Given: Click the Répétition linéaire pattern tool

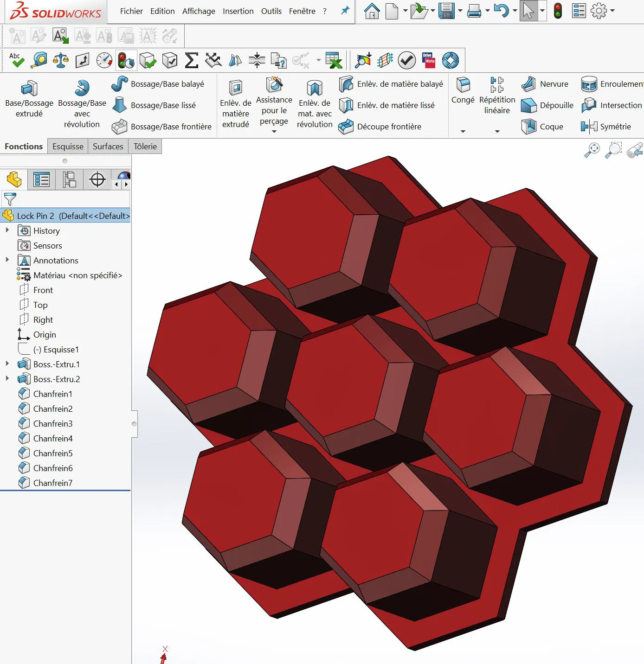Looking at the screenshot, I should (x=497, y=96).
